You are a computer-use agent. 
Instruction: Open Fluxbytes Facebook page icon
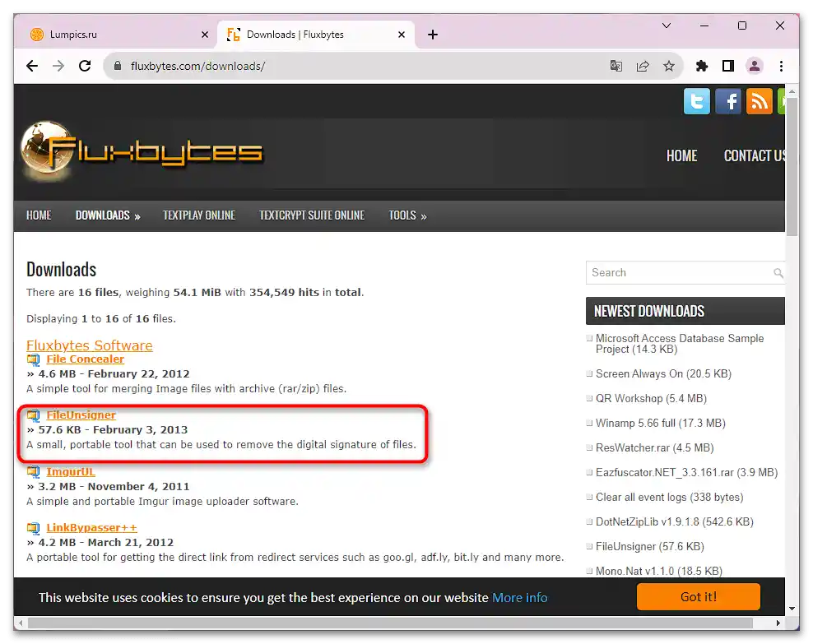(x=728, y=101)
